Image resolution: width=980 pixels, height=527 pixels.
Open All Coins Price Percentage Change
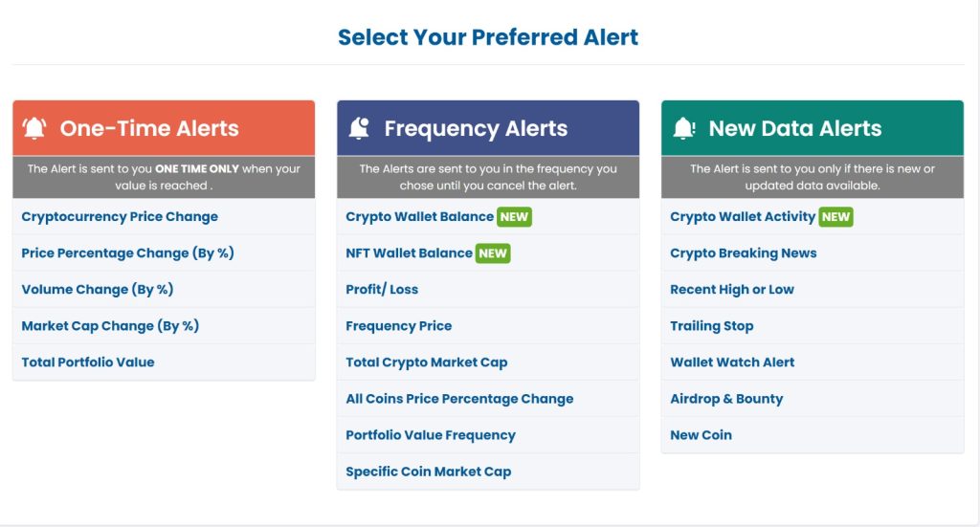click(459, 399)
